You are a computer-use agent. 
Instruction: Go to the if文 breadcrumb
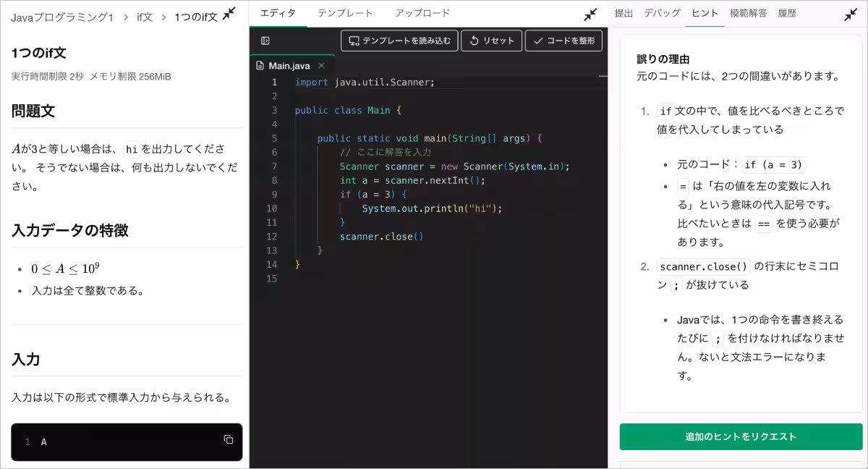(x=145, y=17)
